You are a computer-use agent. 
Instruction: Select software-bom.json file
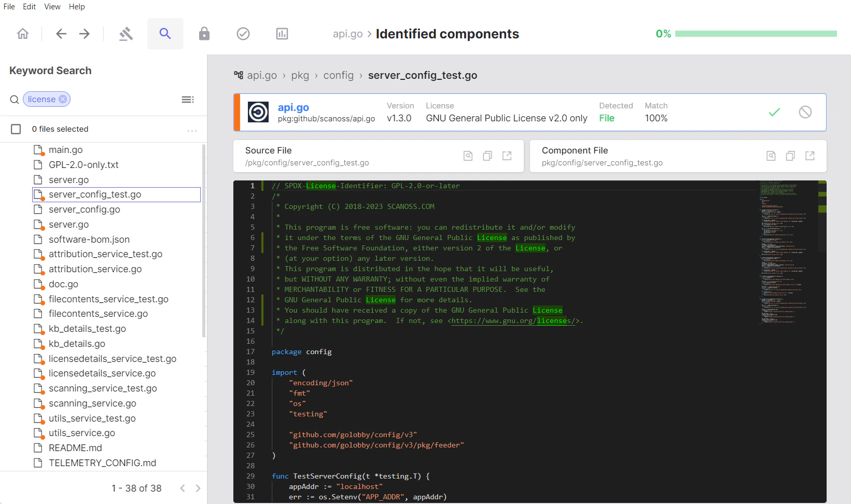(x=89, y=240)
